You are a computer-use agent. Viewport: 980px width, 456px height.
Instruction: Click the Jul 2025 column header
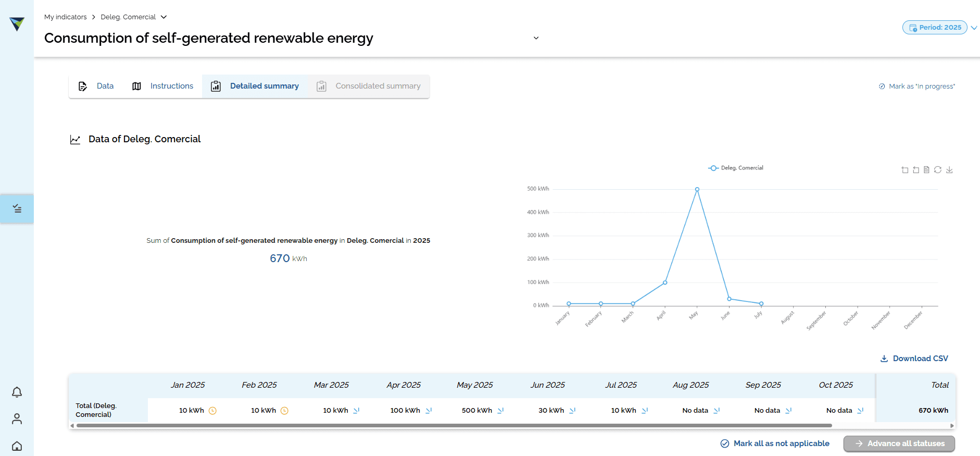tap(621, 385)
